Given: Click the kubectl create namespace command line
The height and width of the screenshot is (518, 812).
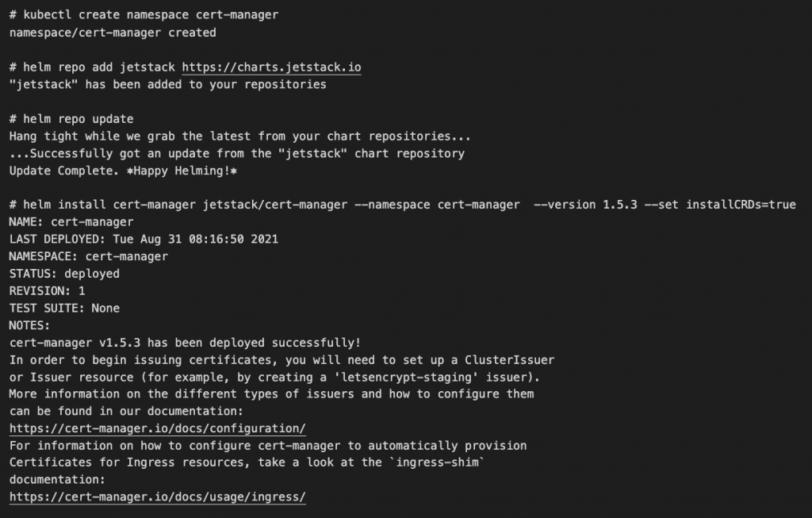Looking at the screenshot, I should (x=144, y=15).
